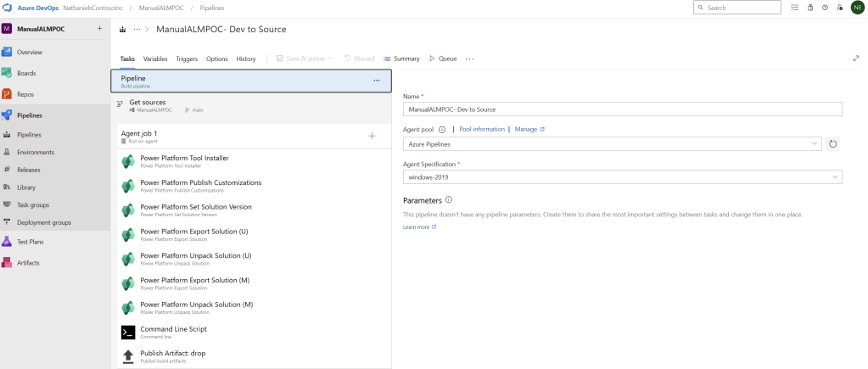Open Pipeline row more options ellipsis
This screenshot has width=868, height=369.
[x=377, y=81]
